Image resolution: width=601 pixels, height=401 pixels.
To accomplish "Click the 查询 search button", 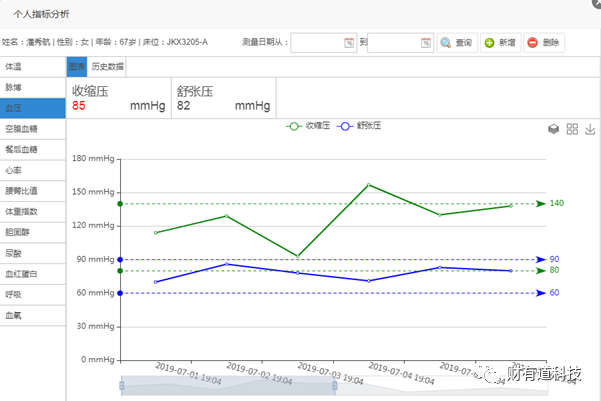I will 456,43.
